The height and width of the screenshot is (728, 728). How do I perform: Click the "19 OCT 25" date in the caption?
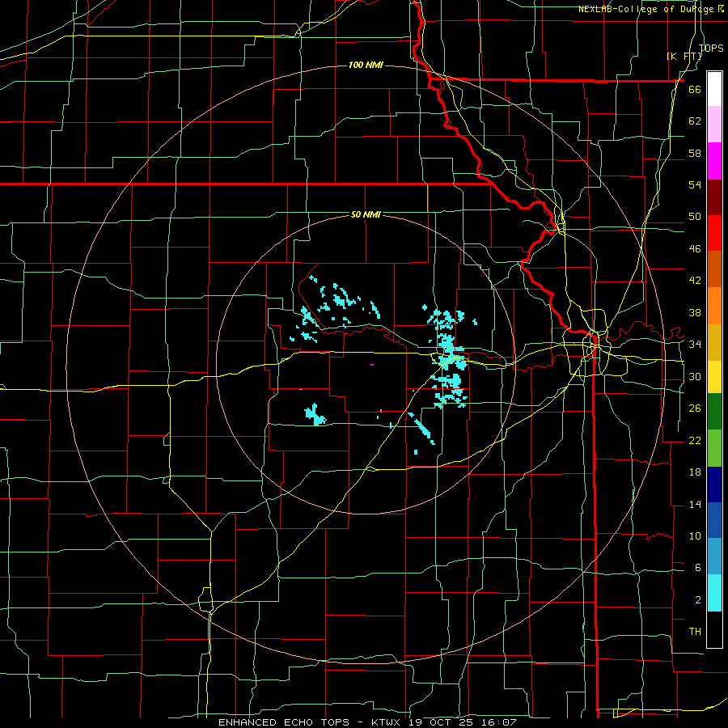[442, 722]
